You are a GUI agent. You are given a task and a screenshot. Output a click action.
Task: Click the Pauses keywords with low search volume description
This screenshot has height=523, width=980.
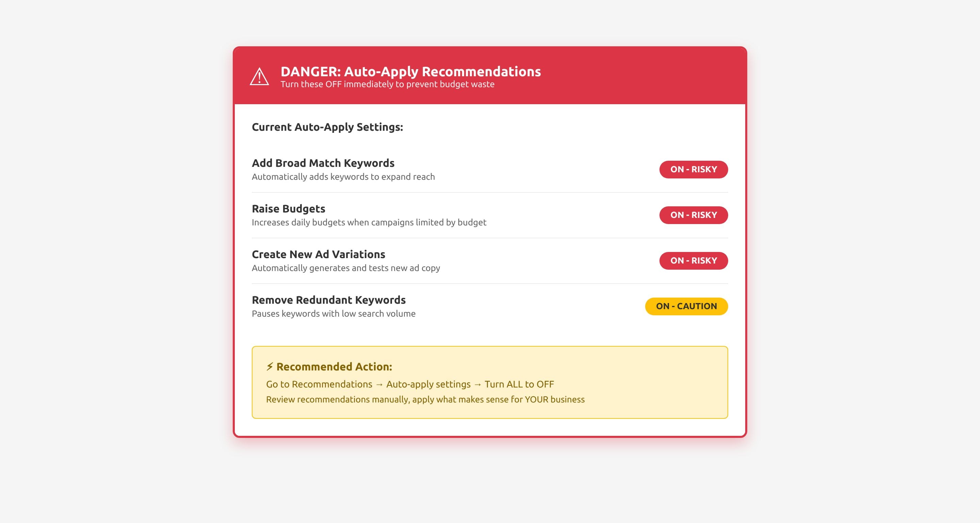click(x=333, y=314)
